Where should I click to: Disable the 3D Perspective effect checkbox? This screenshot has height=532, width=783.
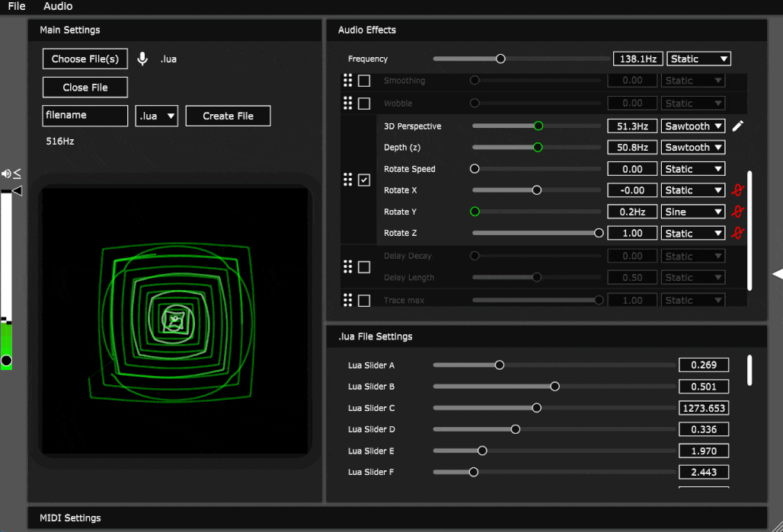pos(364,180)
